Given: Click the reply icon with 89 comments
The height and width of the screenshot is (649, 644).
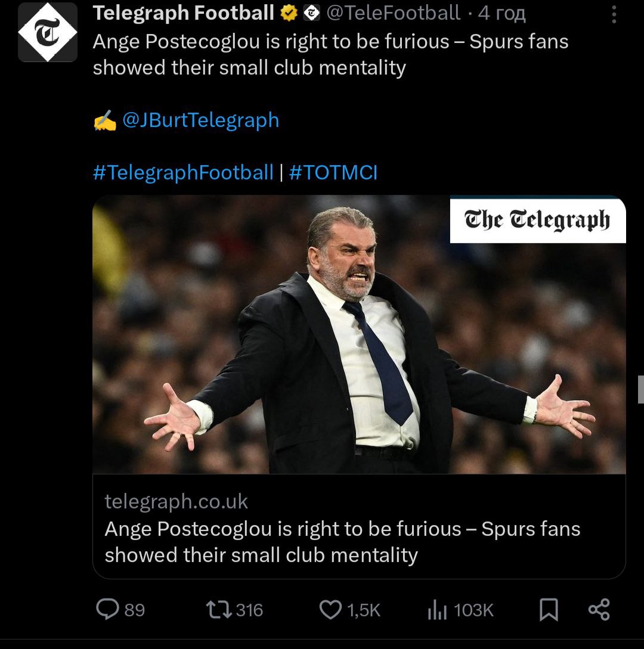Looking at the screenshot, I should [x=108, y=610].
